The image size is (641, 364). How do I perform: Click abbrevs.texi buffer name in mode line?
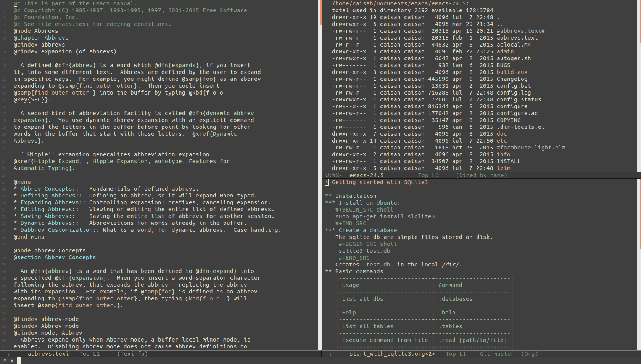48,354
